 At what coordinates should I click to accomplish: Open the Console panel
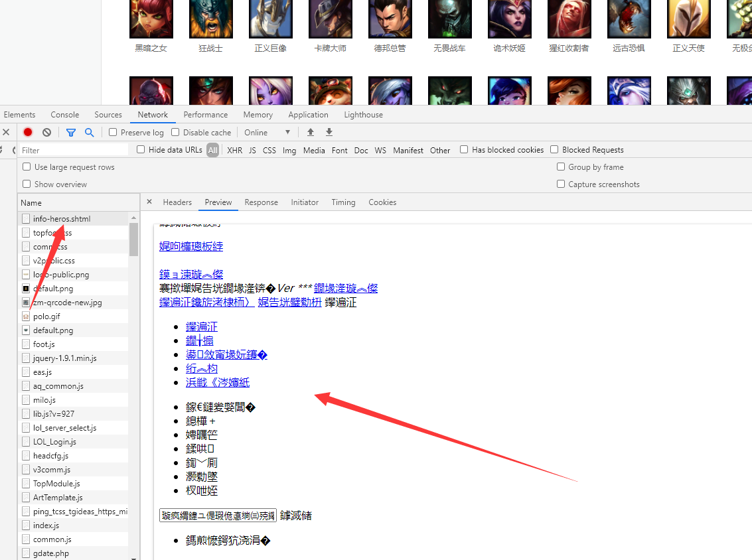(64, 114)
